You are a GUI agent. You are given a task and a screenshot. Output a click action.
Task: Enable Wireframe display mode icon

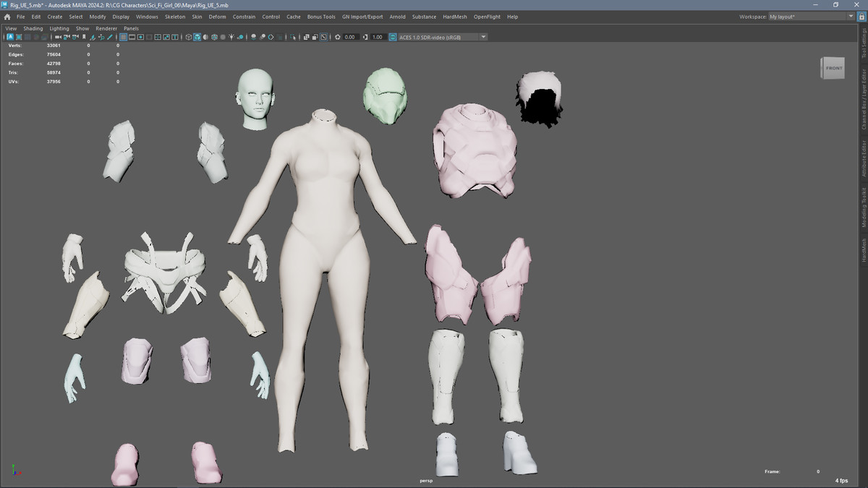(x=188, y=37)
